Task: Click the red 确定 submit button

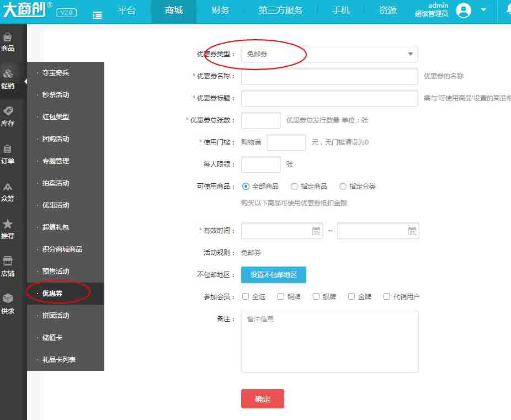Action: click(262, 399)
